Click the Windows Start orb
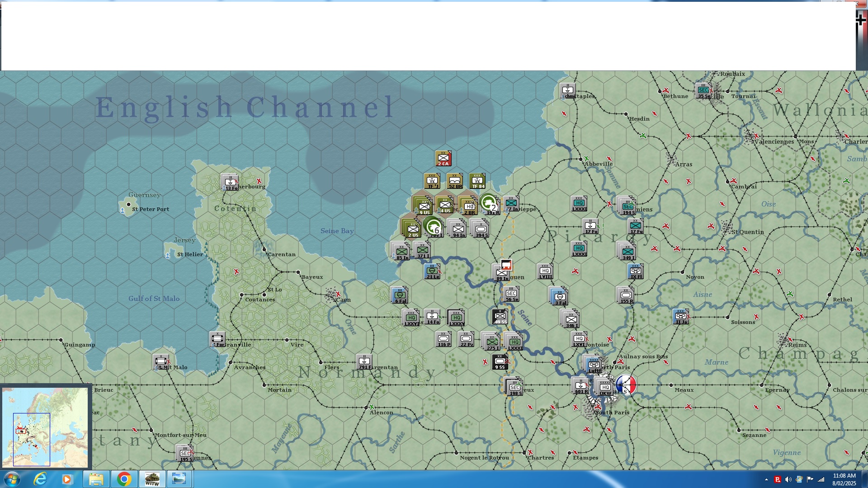 [12, 479]
